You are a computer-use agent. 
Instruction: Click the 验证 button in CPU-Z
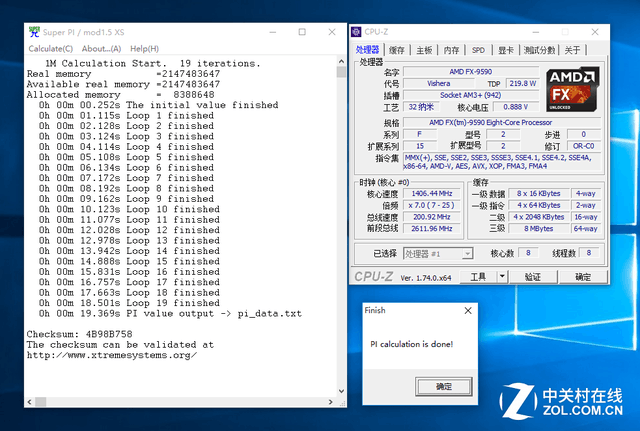[532, 277]
